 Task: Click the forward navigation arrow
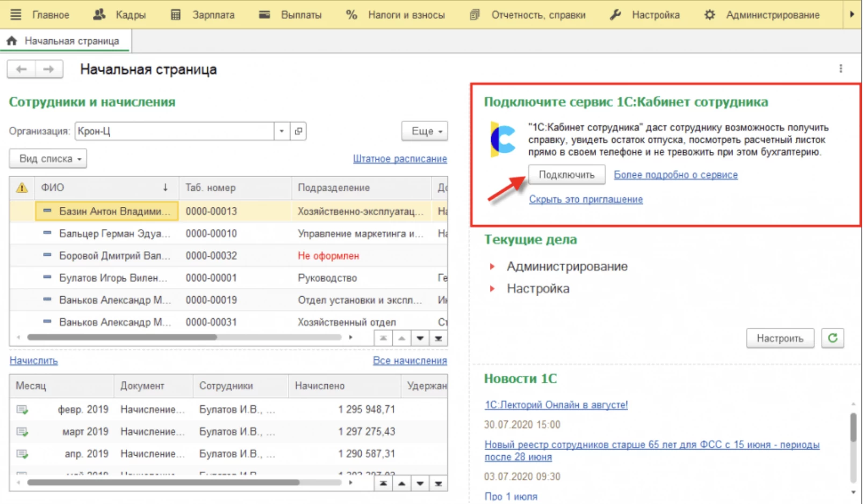coord(49,69)
